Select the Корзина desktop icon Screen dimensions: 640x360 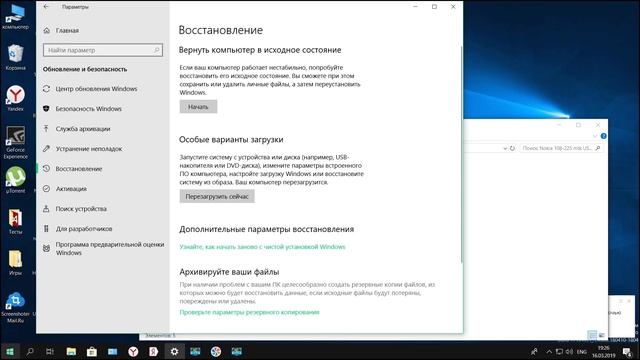16,57
